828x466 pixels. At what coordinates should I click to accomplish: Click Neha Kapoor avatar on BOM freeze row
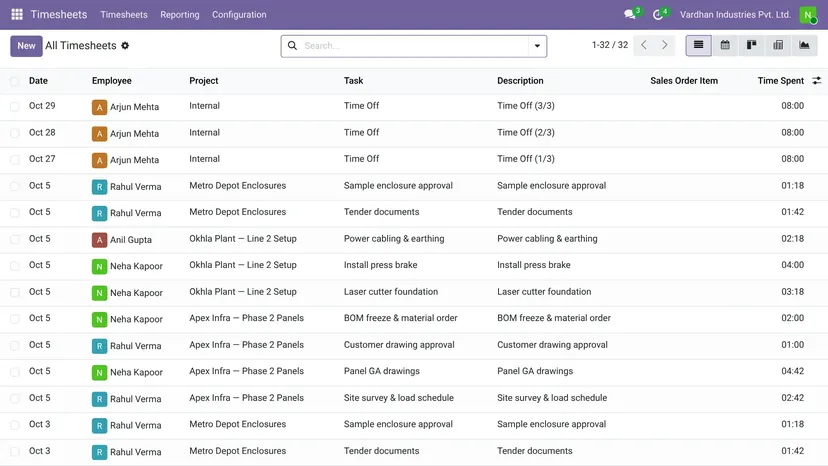[x=99, y=319]
